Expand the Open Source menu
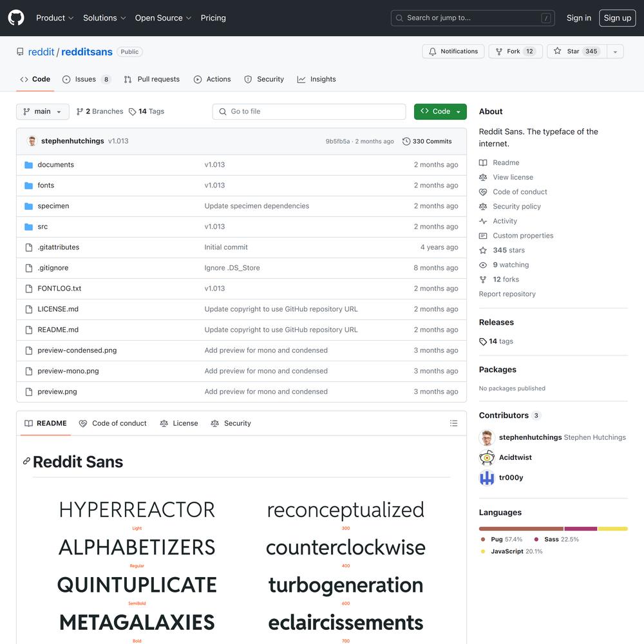 click(163, 17)
